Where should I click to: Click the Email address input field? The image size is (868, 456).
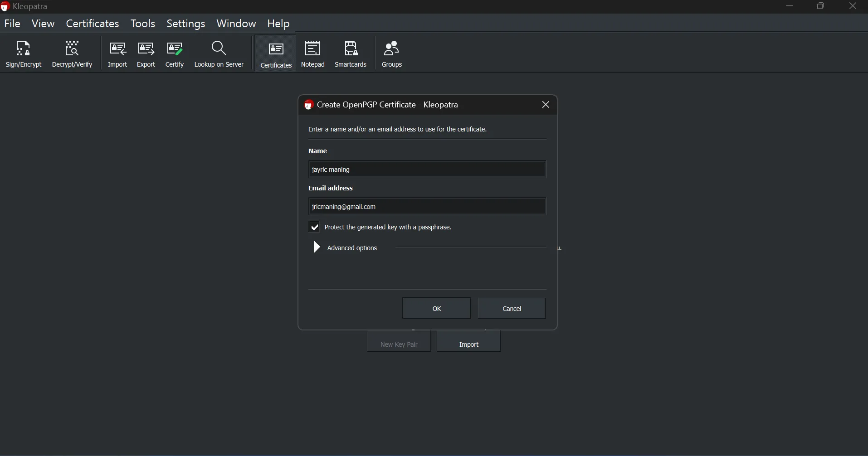(x=427, y=207)
